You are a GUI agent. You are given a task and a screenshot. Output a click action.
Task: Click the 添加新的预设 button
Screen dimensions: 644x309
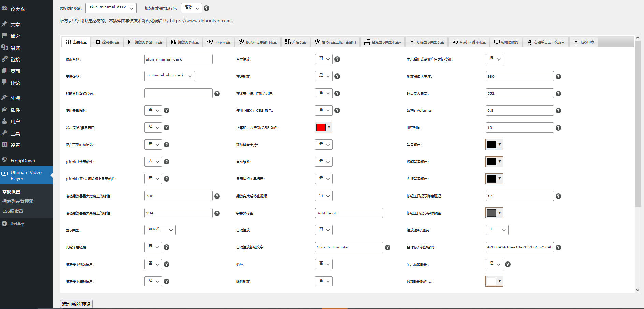76,304
